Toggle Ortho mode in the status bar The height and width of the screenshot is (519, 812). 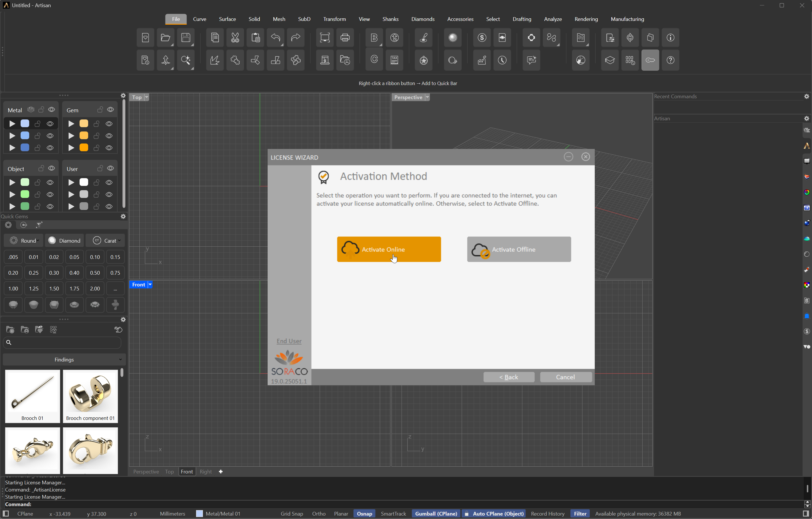[x=319, y=514]
